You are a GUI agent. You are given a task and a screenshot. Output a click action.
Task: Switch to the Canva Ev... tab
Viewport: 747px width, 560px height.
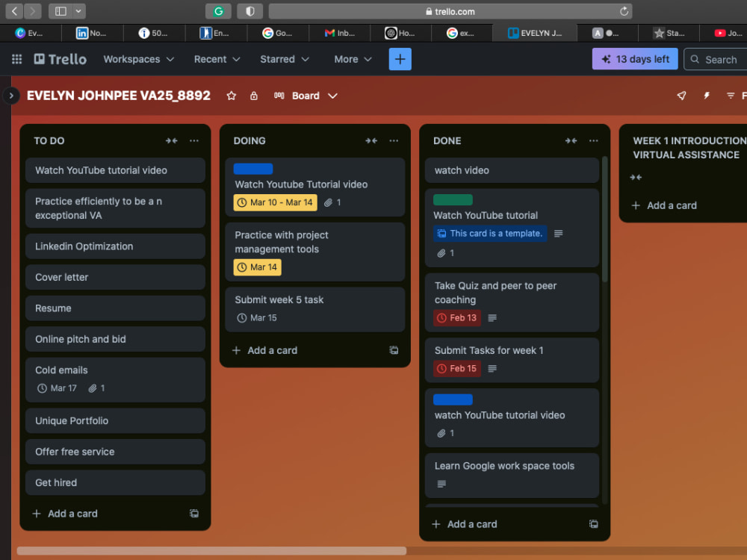coord(30,33)
